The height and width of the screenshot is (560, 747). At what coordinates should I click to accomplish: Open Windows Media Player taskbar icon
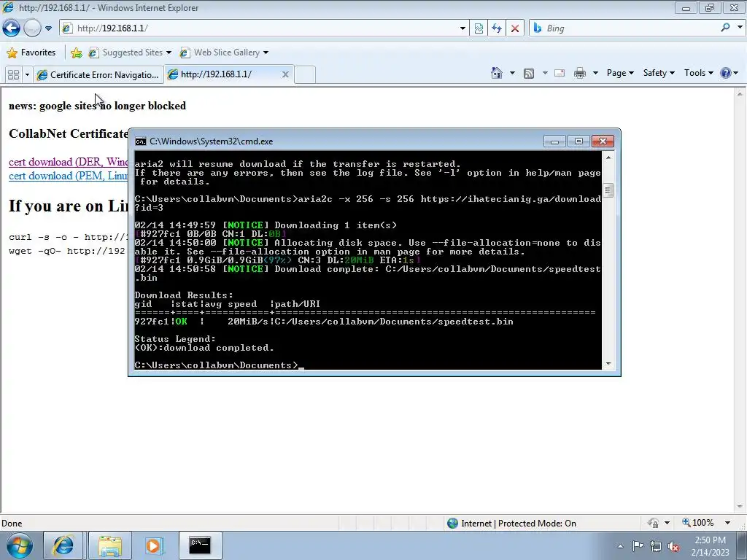[x=153, y=545]
